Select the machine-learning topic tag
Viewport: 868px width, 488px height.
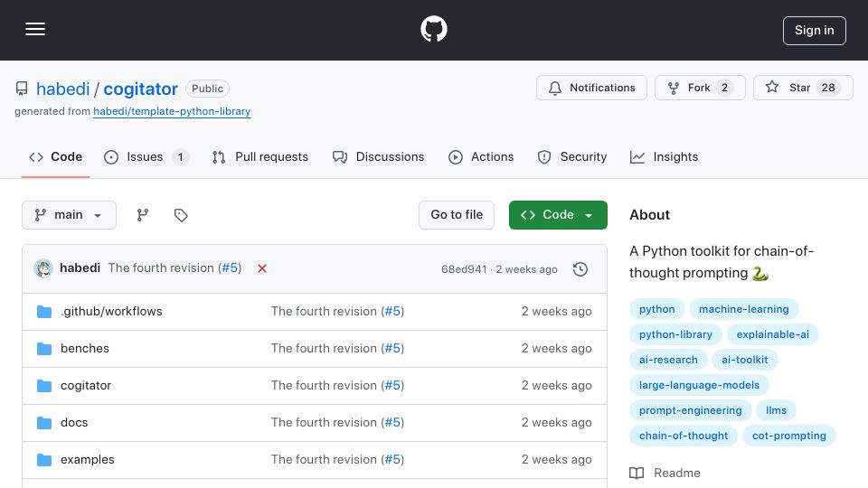click(x=743, y=309)
